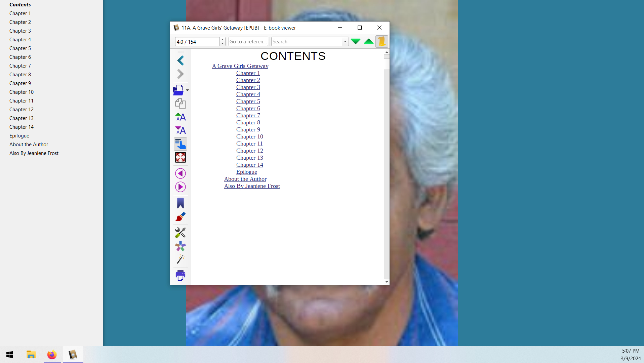Select Chapter 12 in the Contents sidebar
The image size is (644, 363).
(22, 110)
